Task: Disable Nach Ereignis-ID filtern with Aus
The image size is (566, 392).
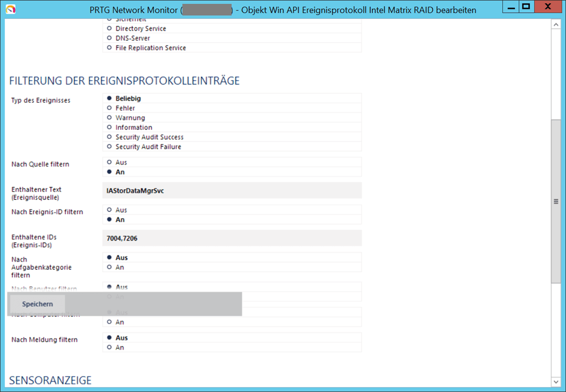Action: pyautogui.click(x=109, y=210)
